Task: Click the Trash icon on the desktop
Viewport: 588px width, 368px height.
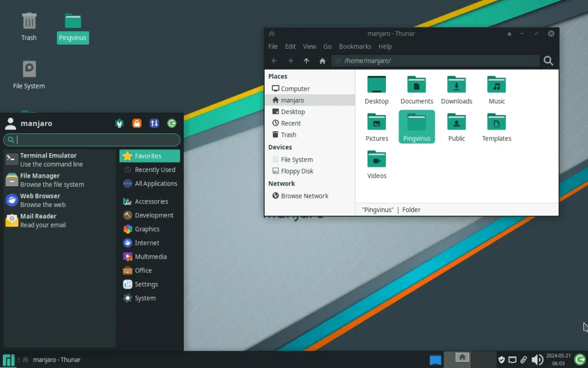Action: pyautogui.click(x=29, y=26)
